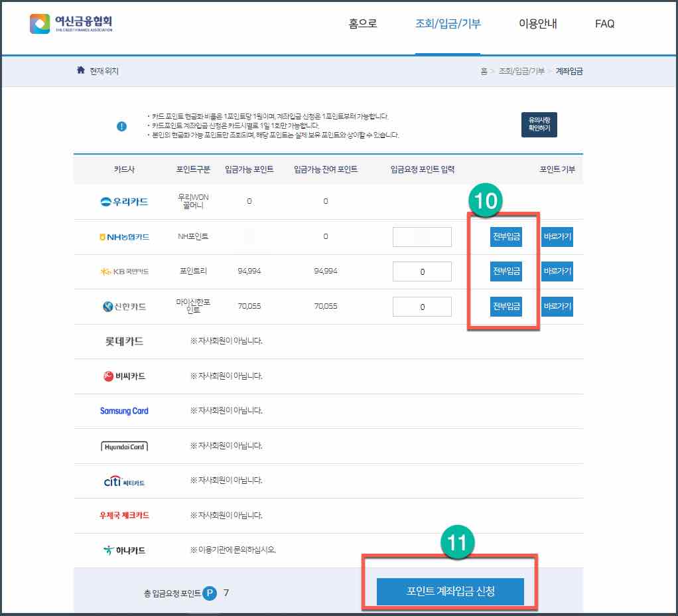The width and height of the screenshot is (678, 616).
Task: Click the blue P point icon
Action: coord(210,593)
